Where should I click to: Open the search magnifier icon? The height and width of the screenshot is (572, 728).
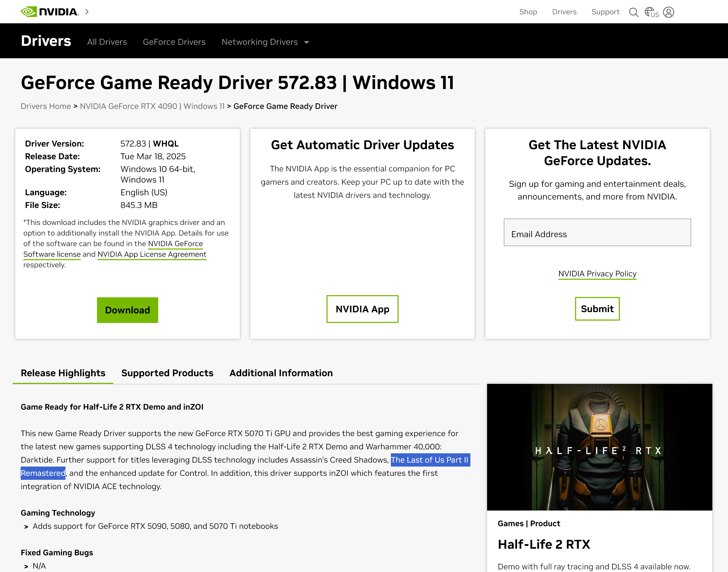tap(633, 12)
